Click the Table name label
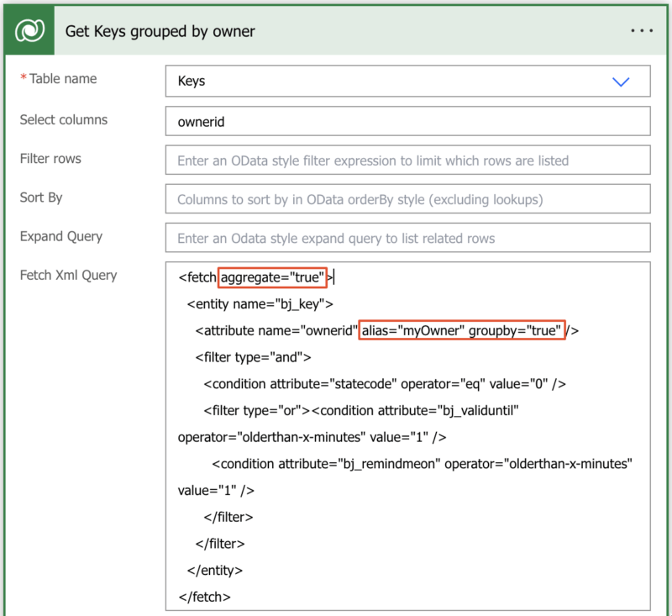The image size is (672, 616). pos(63,79)
